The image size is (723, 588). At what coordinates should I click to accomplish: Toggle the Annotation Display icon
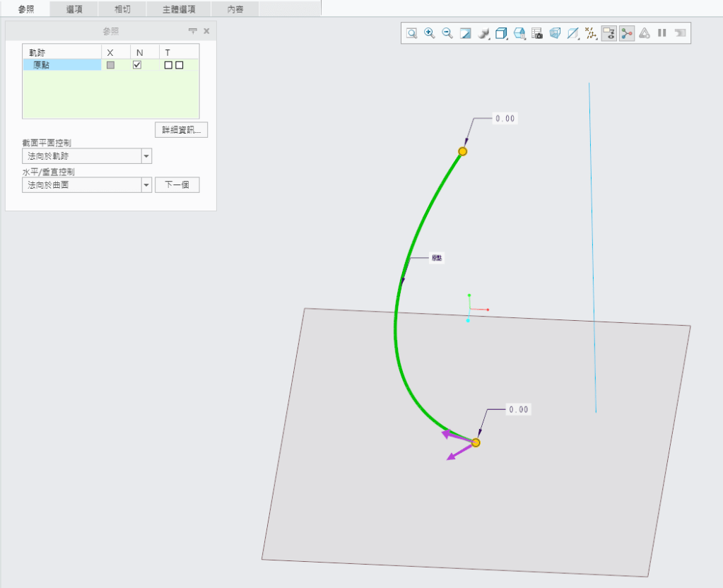[609, 33]
